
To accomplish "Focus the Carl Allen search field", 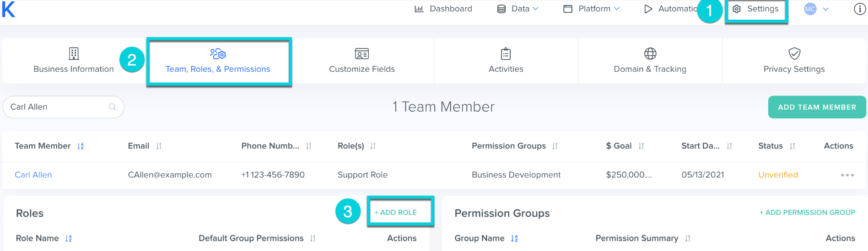I will click(x=63, y=107).
